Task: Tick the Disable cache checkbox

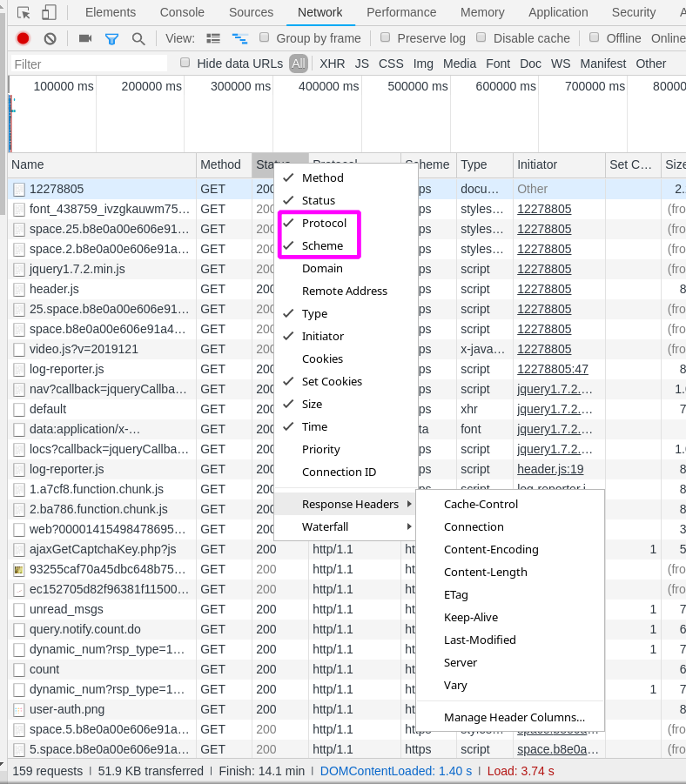Action: click(481, 37)
